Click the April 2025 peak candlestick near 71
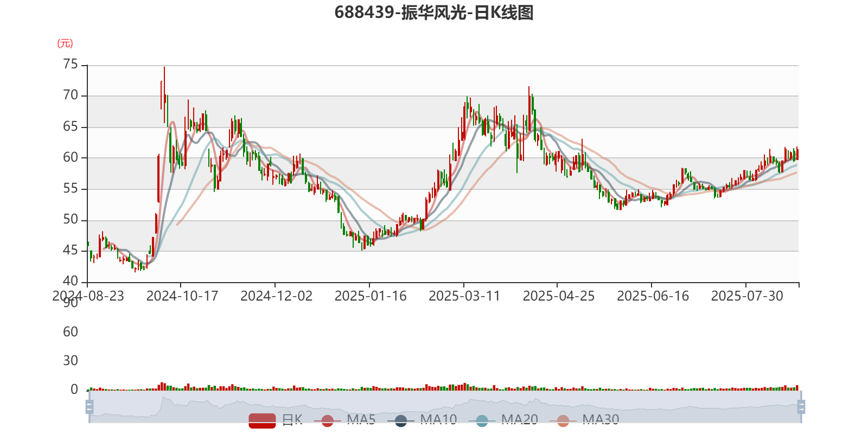 529,108
